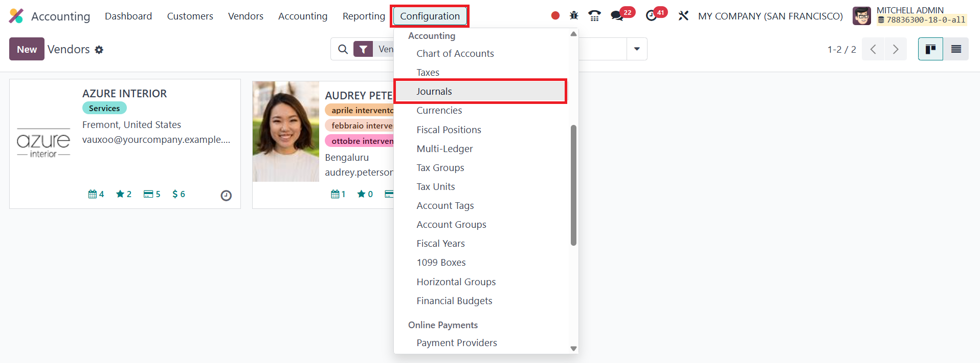Click Azure Interior logo image
Image resolution: width=980 pixels, height=363 pixels.
43,144
